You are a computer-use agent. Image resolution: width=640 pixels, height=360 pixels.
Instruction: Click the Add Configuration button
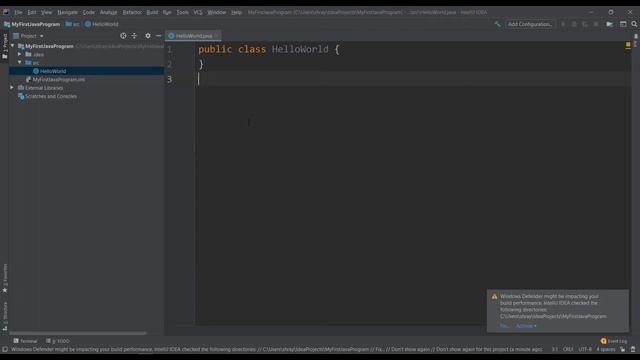[x=529, y=24]
